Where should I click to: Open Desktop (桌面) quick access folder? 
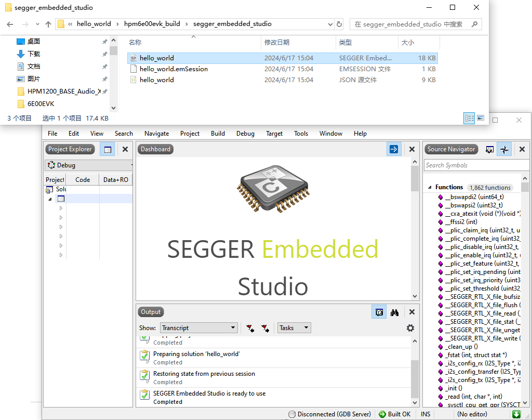[x=34, y=42]
